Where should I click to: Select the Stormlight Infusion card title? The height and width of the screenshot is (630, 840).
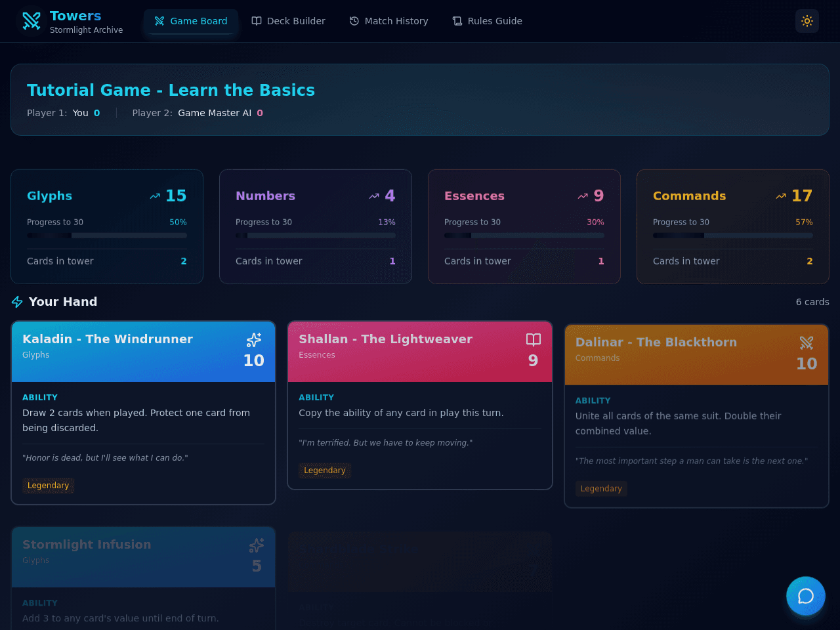coord(87,545)
